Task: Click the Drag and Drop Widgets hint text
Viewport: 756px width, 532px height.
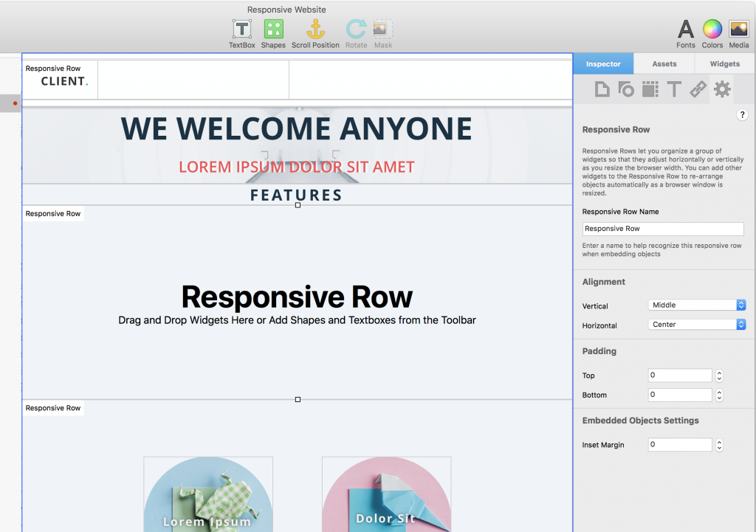Action: (x=297, y=320)
